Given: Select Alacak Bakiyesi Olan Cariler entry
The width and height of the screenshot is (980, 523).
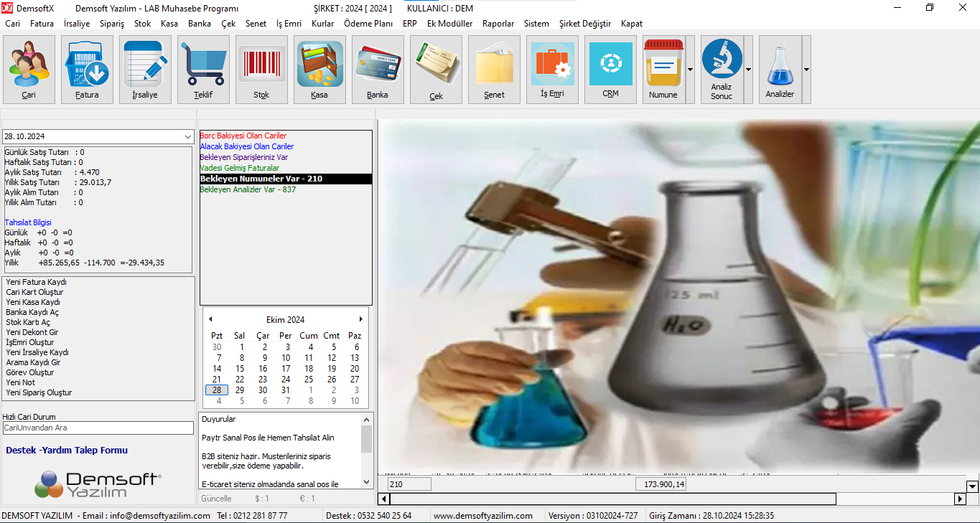Looking at the screenshot, I should point(247,146).
